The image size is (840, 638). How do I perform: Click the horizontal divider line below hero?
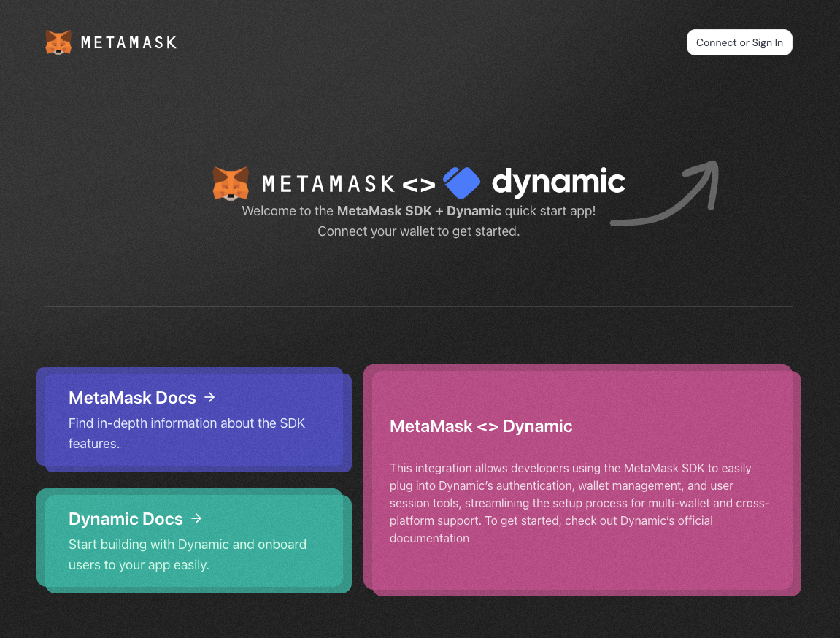[418, 306]
